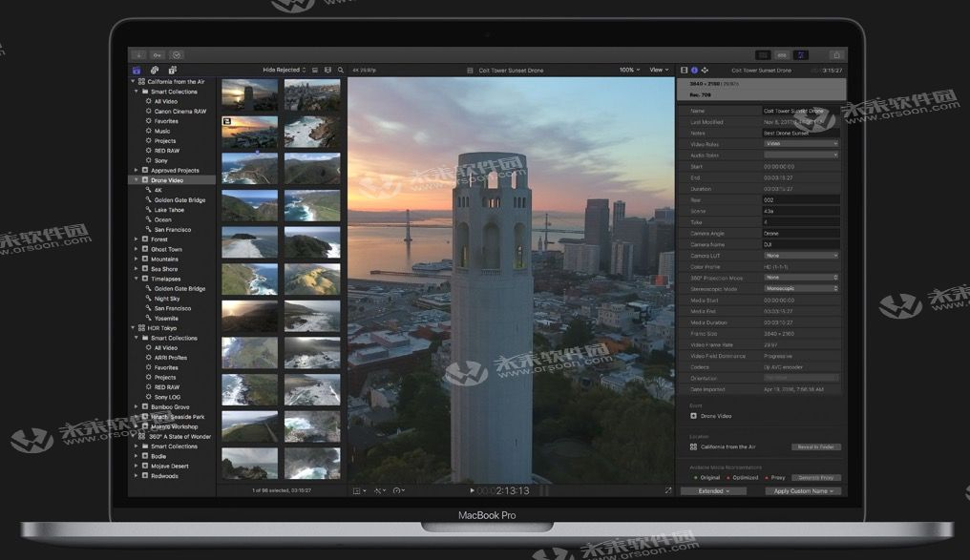Click the Notes field Best Drone Sunset
This screenshot has height=560, width=970.
pos(801,133)
